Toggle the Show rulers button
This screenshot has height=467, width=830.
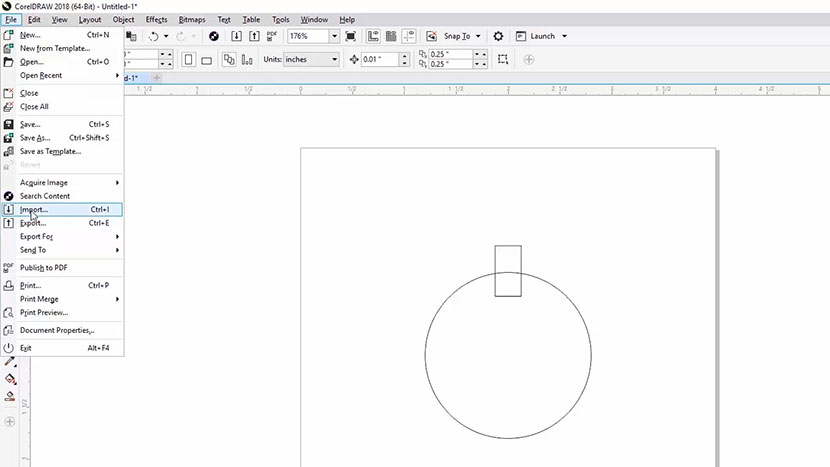373,36
